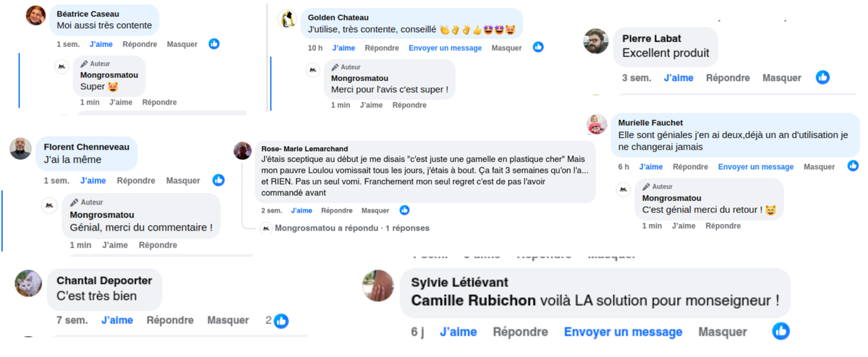Click like reaction icon on Florent Chenneveau's comment
This screenshot has width=868, height=357.
coord(218,180)
